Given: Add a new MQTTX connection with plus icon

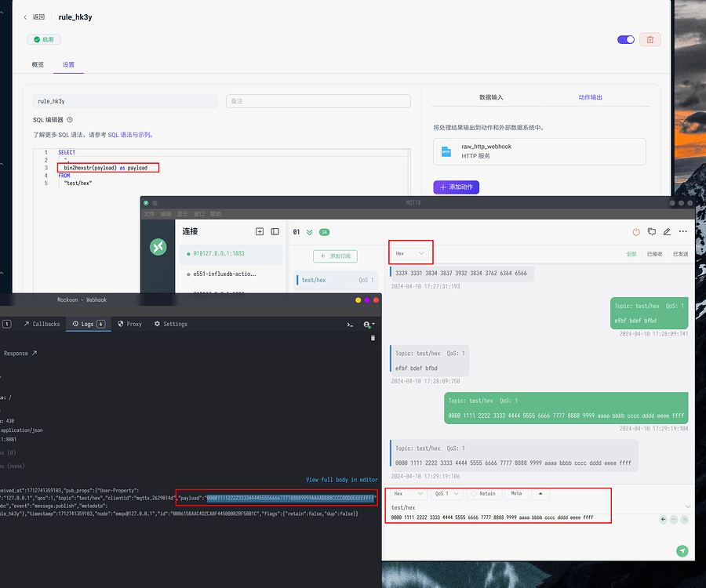Looking at the screenshot, I should click(260, 231).
